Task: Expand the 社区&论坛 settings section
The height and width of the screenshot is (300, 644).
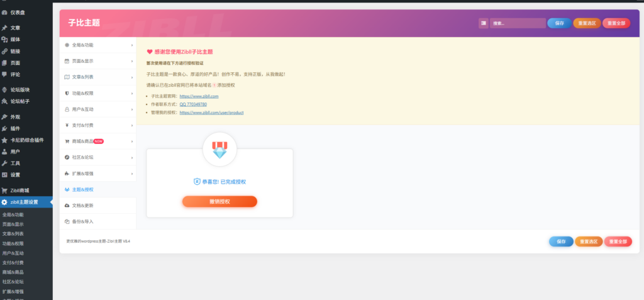Action: [98, 157]
